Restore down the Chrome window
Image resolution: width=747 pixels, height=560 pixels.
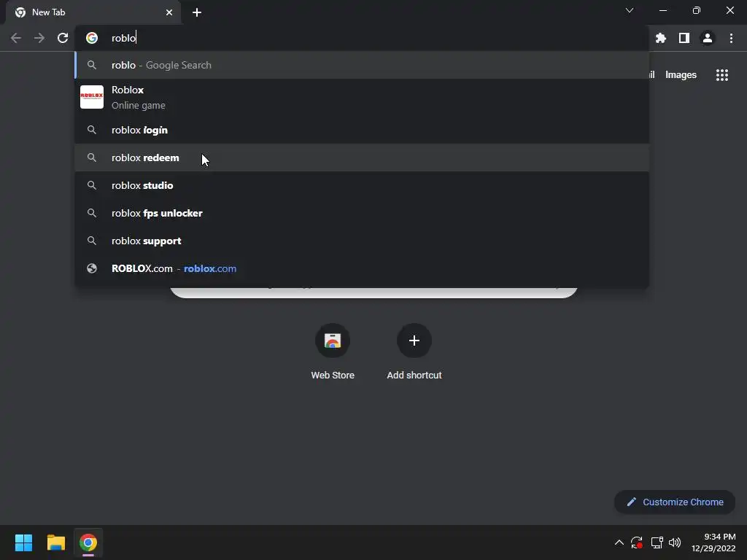tap(697, 10)
